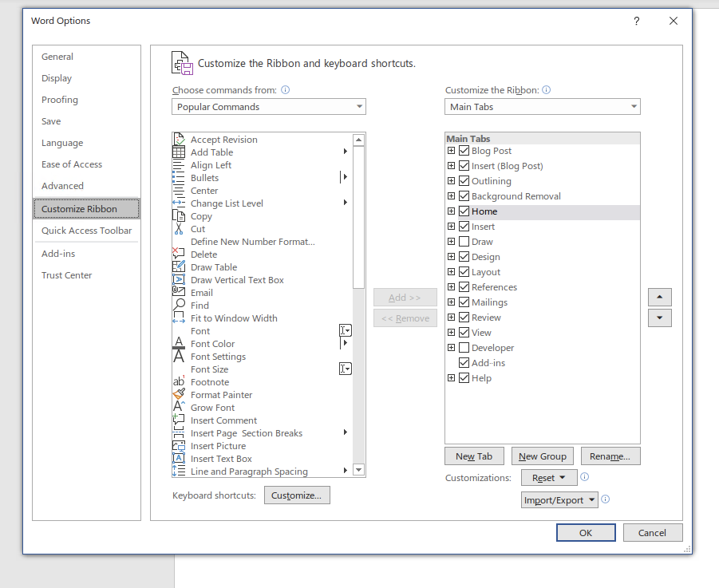Uncheck the Home tab checkbox
Image resolution: width=719 pixels, height=588 pixels.
click(x=464, y=211)
